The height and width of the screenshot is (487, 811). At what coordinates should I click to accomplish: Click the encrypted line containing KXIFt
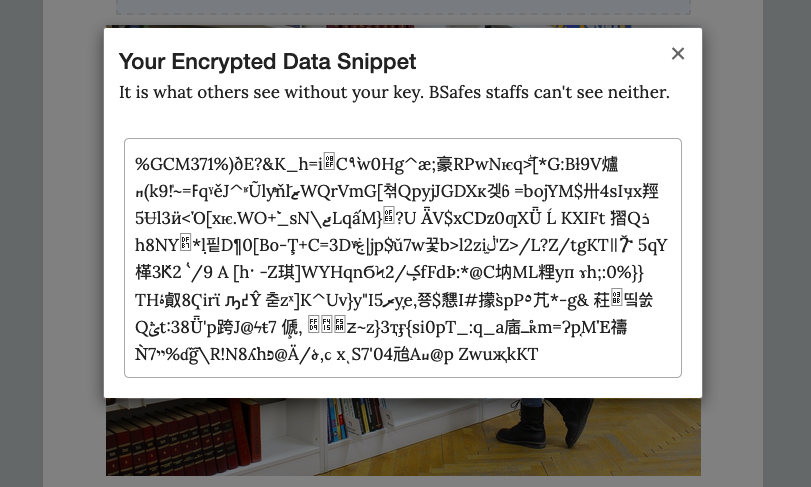[x=392, y=218]
